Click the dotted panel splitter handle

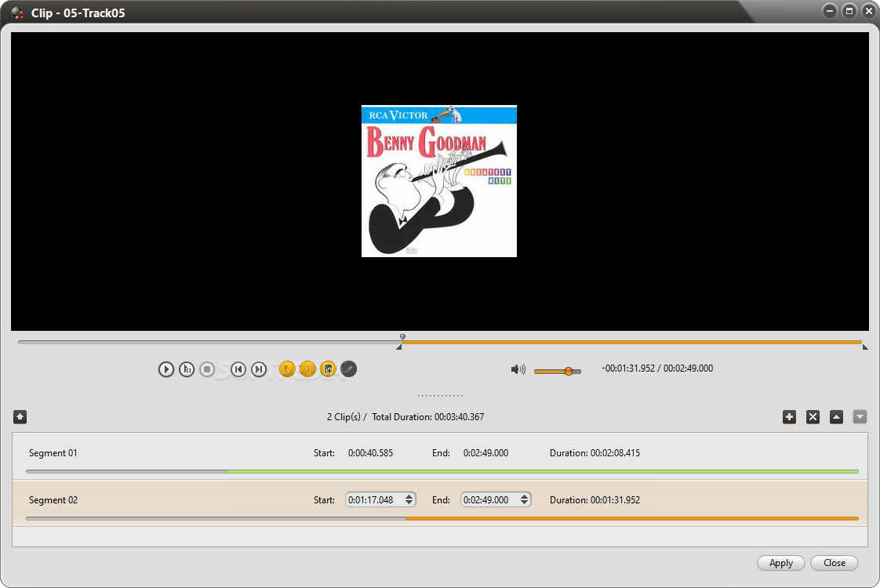(x=440, y=396)
